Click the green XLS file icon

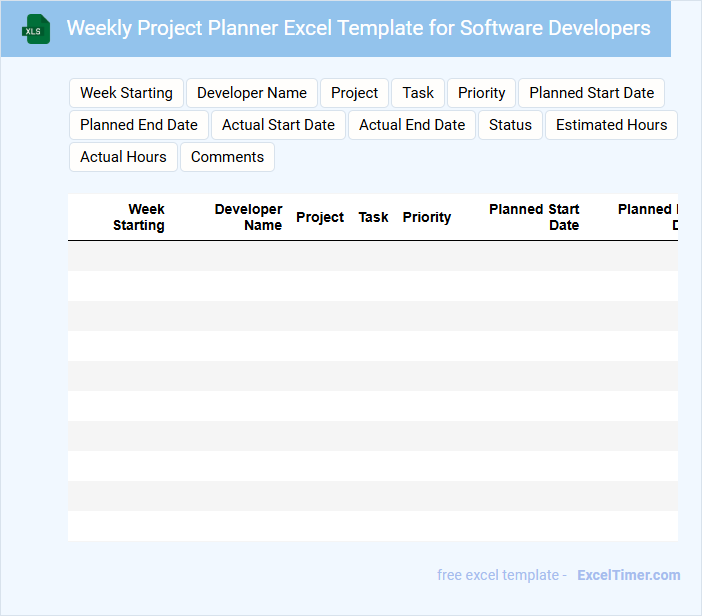[36, 29]
